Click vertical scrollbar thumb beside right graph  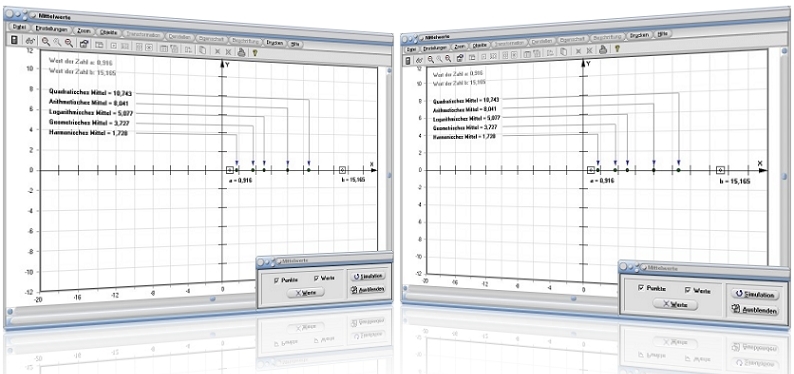tap(784, 176)
